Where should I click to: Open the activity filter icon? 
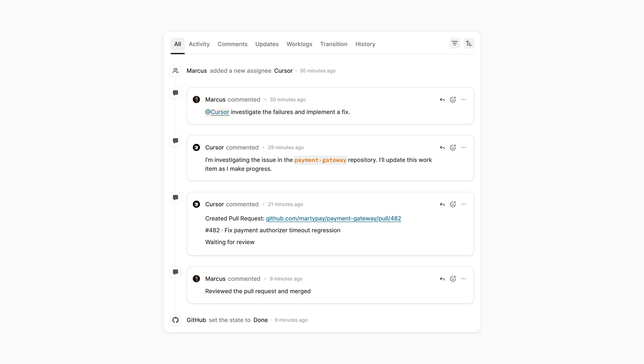click(x=454, y=43)
